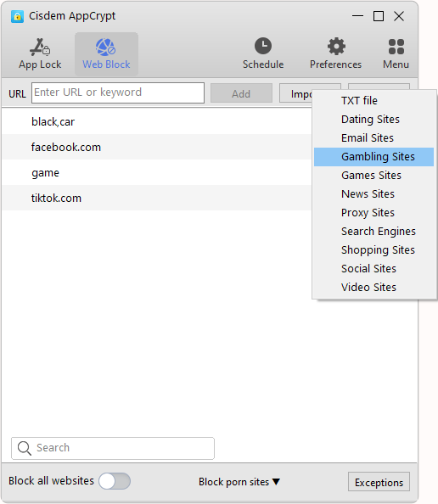Pick Social Sites in the list
This screenshot has height=504, width=438.
[373, 269]
